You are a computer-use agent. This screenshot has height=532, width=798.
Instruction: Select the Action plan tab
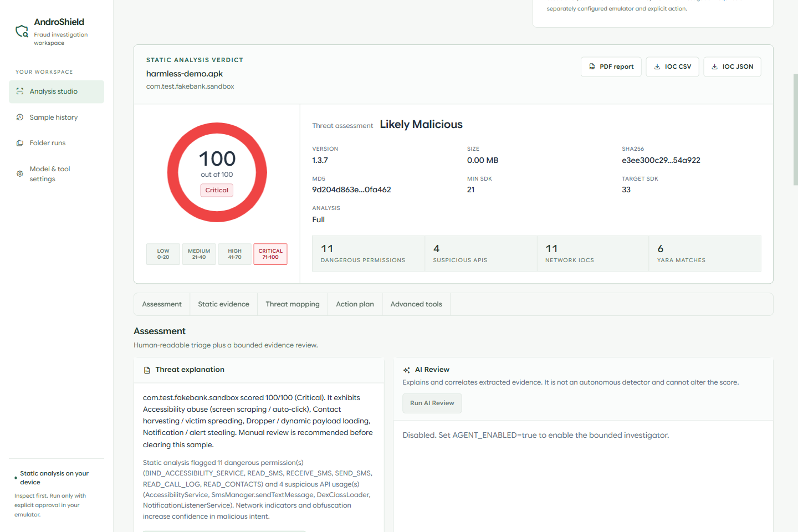point(355,304)
